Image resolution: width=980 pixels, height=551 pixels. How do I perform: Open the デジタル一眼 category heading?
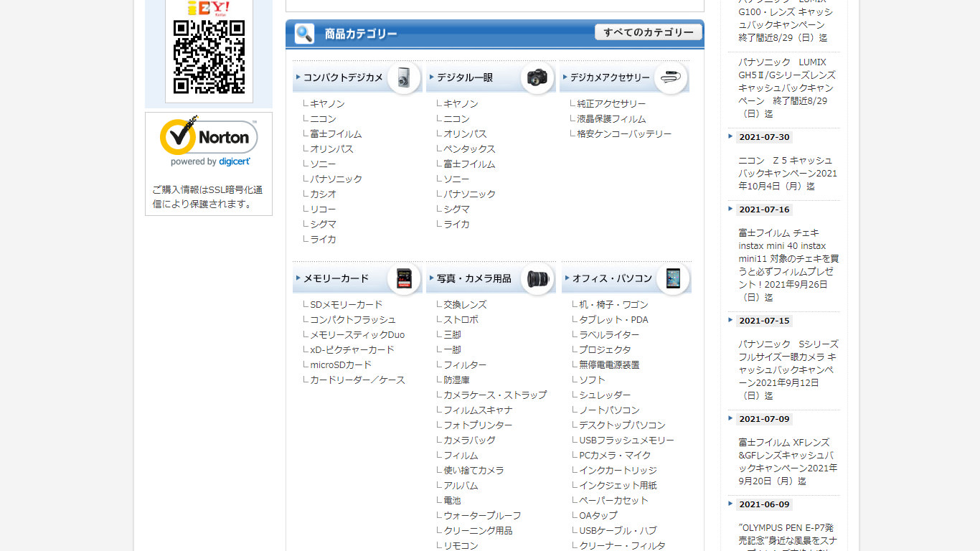coord(465,77)
